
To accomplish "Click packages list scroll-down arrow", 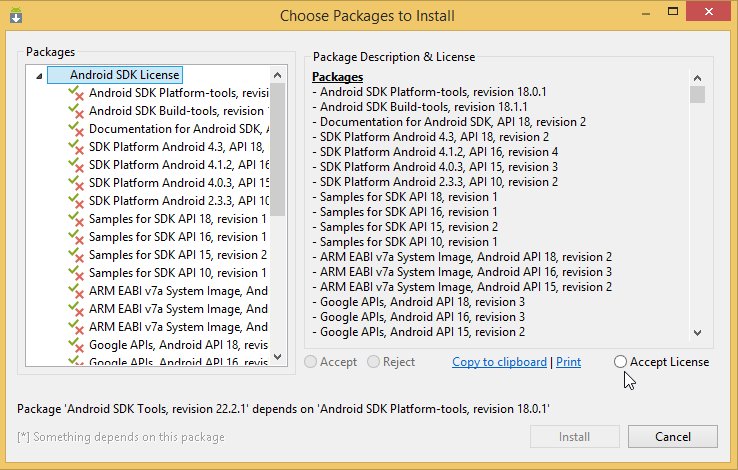I will click(x=278, y=357).
